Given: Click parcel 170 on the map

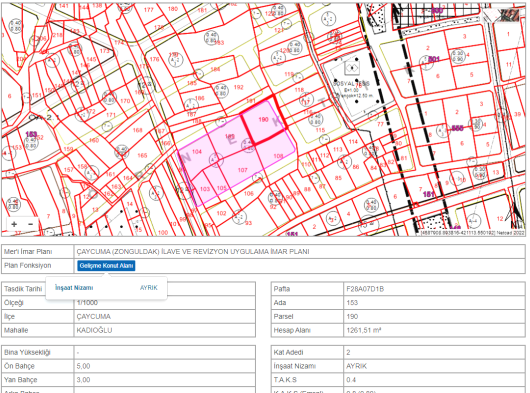Looking at the screenshot, I should click(125, 101).
